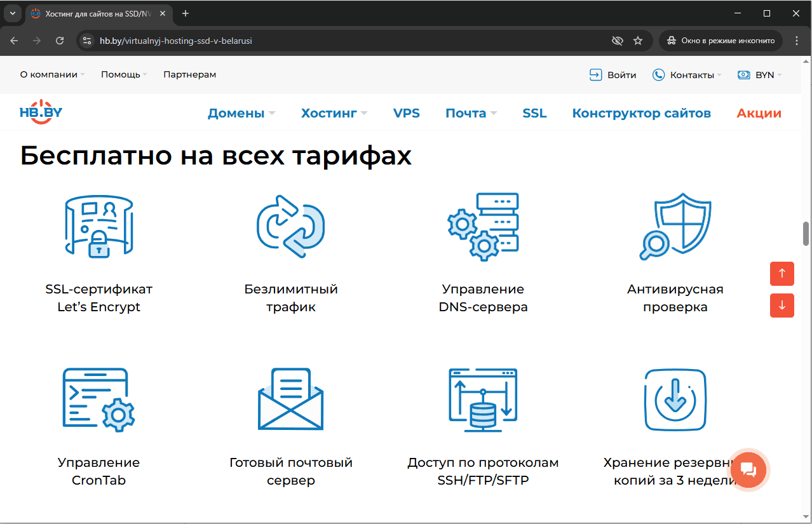Select the Управление CronTab icon
The height and width of the screenshot is (524, 812).
click(98, 400)
